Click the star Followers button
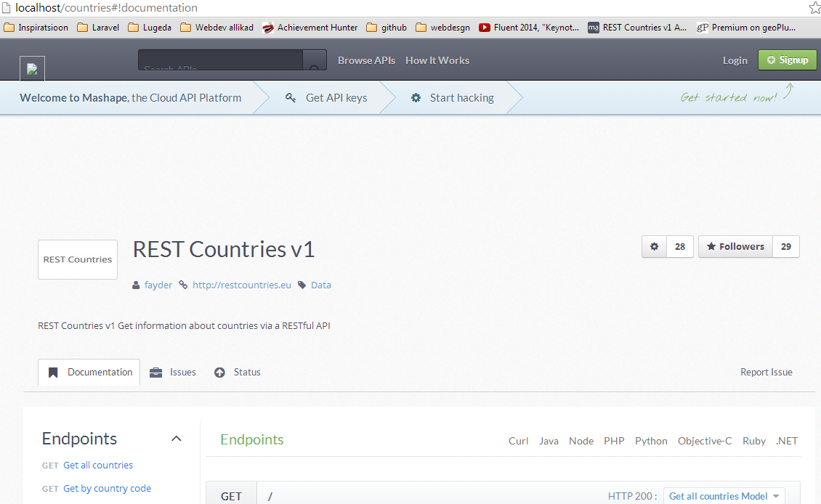The image size is (821, 504). [x=735, y=246]
